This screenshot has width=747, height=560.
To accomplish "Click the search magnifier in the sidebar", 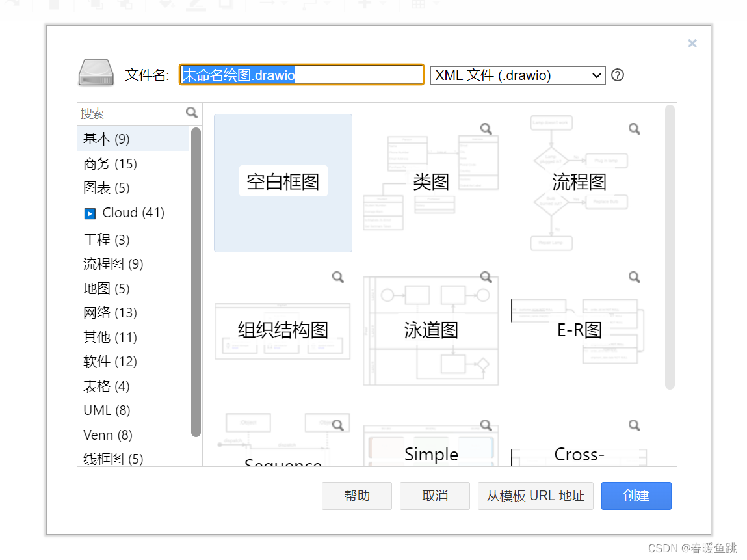I will 190,112.
